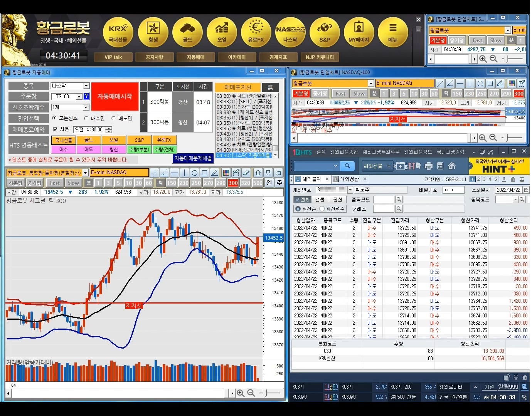Open the 유로FX euro icon
Image resolution: width=532 pixels, height=416 pixels.
tap(256, 32)
